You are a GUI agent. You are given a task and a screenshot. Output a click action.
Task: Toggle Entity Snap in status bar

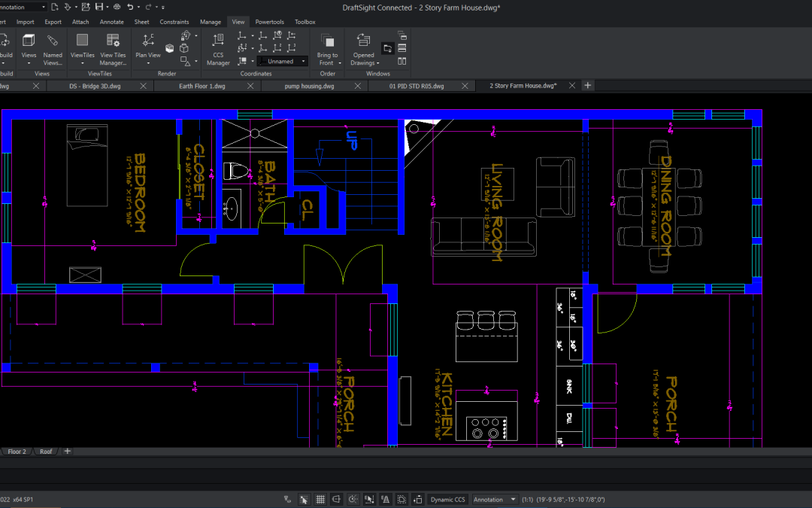click(369, 500)
